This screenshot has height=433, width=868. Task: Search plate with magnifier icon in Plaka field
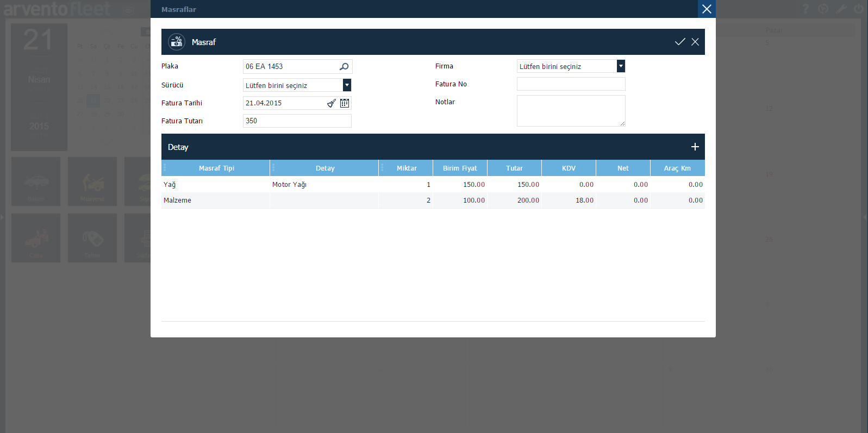click(344, 66)
